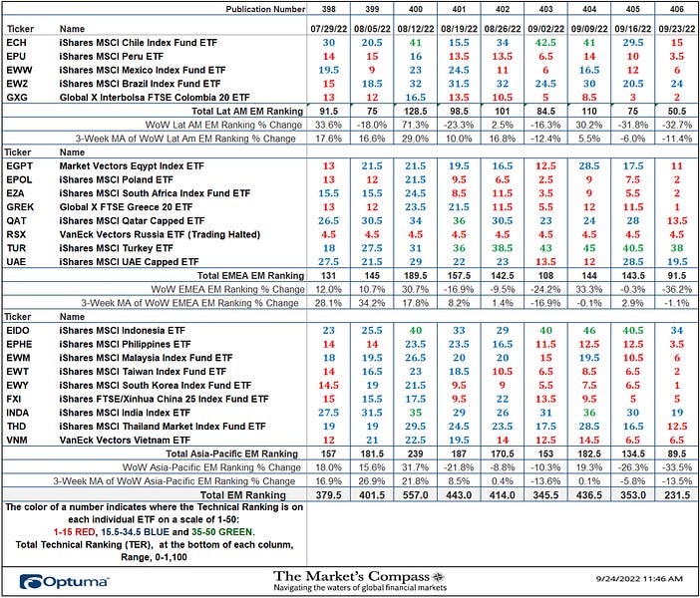Click iShares MSCI Turkey ETF name
The image size is (700, 598).
click(x=116, y=248)
